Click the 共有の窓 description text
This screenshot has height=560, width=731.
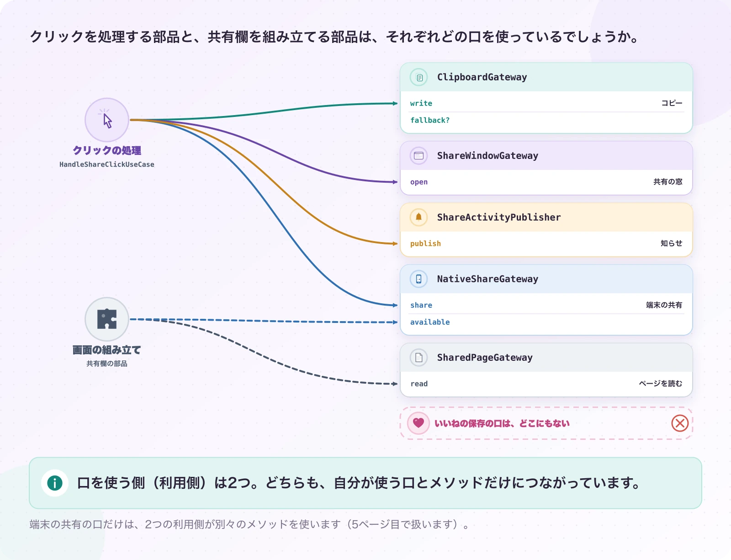click(668, 182)
